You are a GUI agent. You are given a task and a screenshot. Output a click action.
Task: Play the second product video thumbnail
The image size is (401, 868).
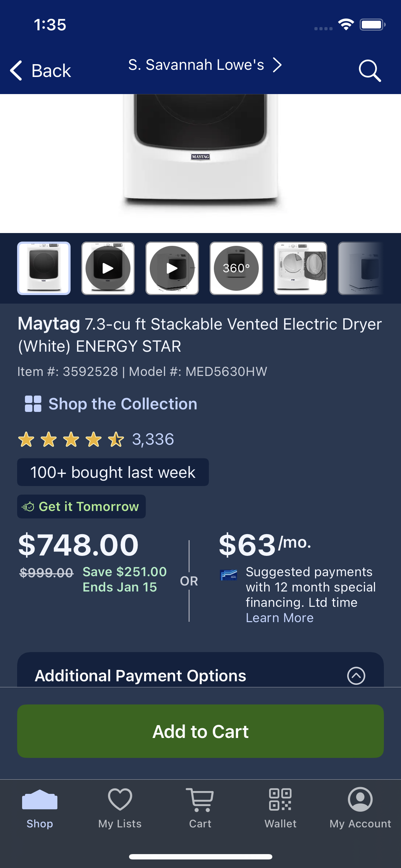(172, 268)
